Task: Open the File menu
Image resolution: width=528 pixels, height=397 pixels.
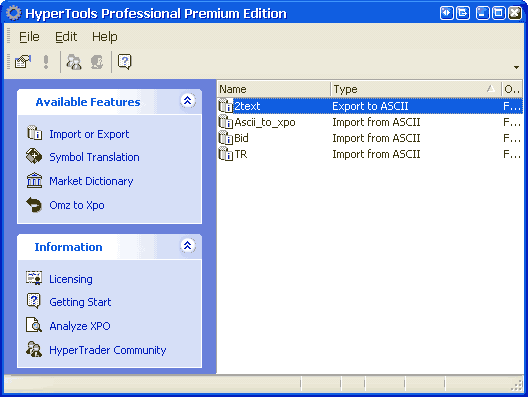Action: coord(29,37)
